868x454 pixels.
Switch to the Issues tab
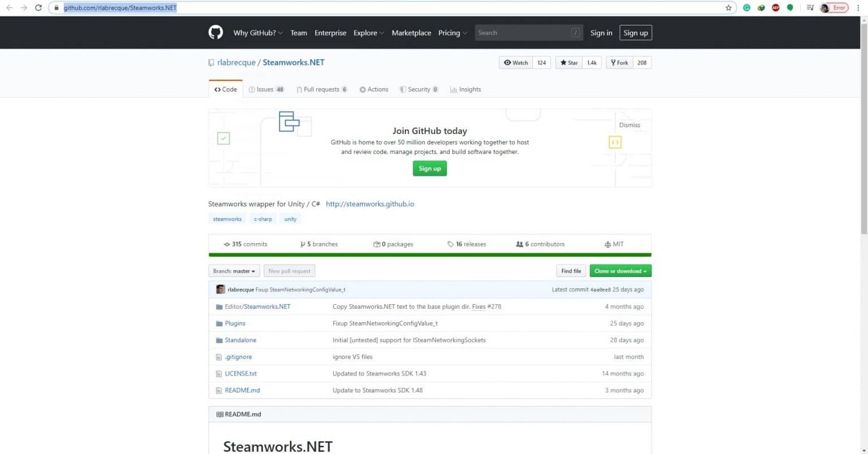point(266,89)
